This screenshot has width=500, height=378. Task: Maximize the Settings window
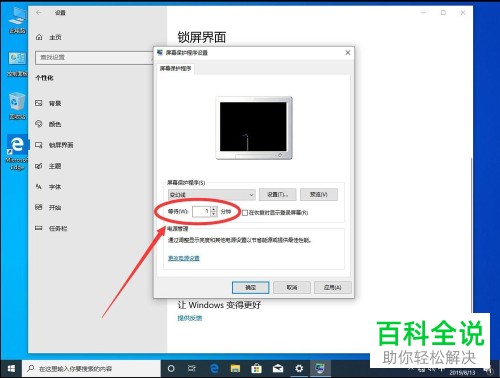coord(443,13)
